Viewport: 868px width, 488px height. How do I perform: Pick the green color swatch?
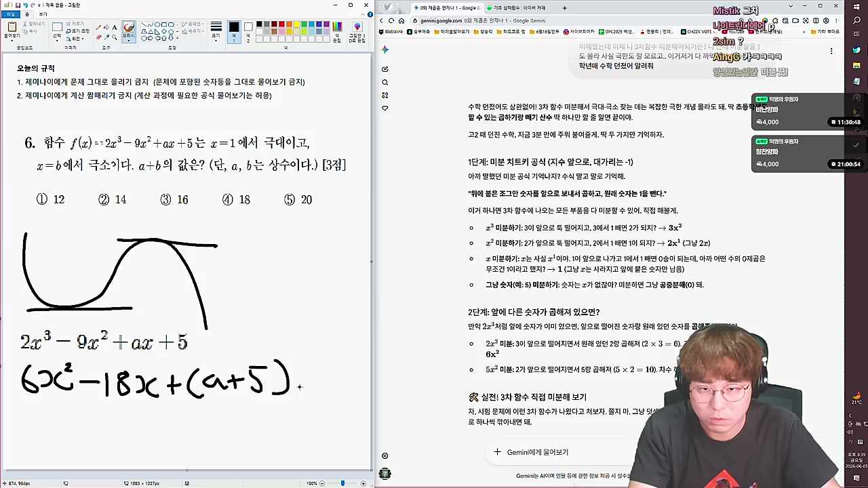click(304, 24)
